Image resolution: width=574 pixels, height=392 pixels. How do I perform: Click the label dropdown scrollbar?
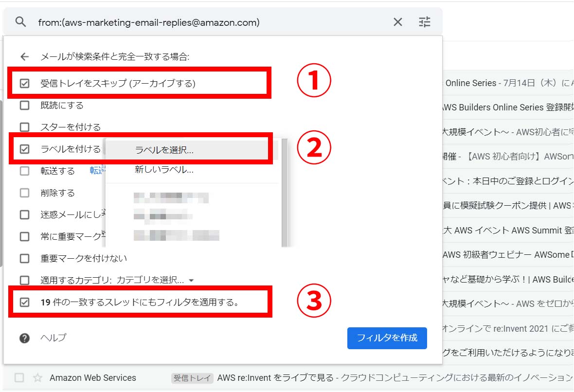pyautogui.click(x=285, y=193)
